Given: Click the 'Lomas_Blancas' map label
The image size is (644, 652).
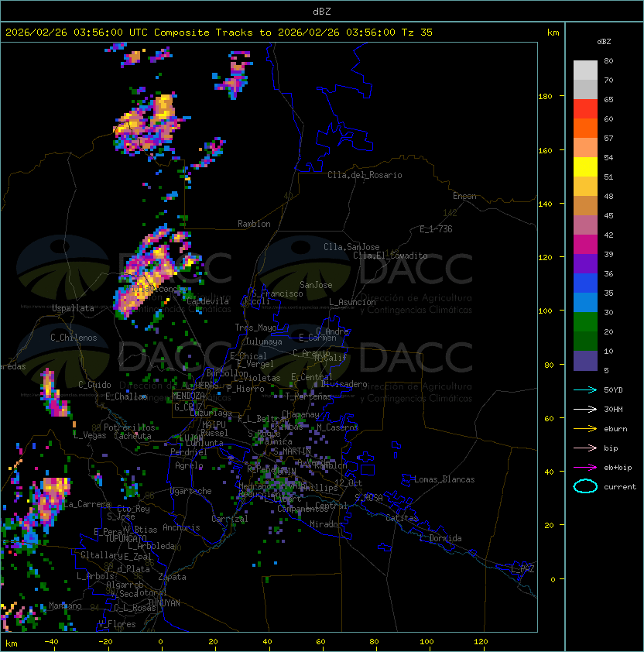Looking at the screenshot, I should click(444, 479).
